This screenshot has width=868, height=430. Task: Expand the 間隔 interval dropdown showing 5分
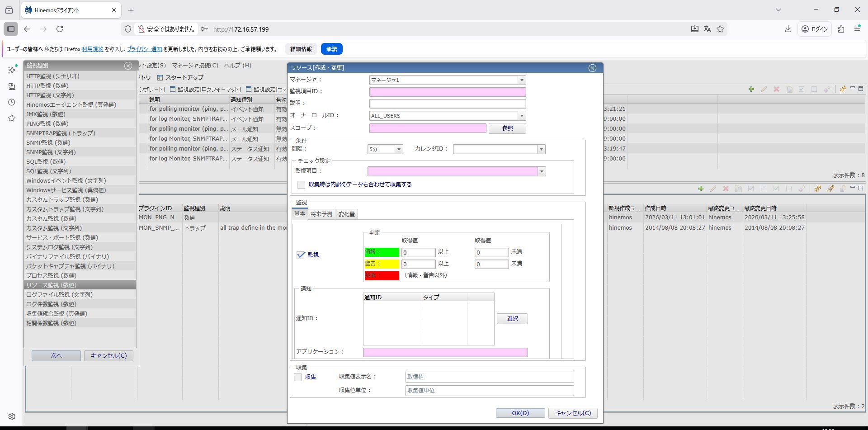(399, 149)
